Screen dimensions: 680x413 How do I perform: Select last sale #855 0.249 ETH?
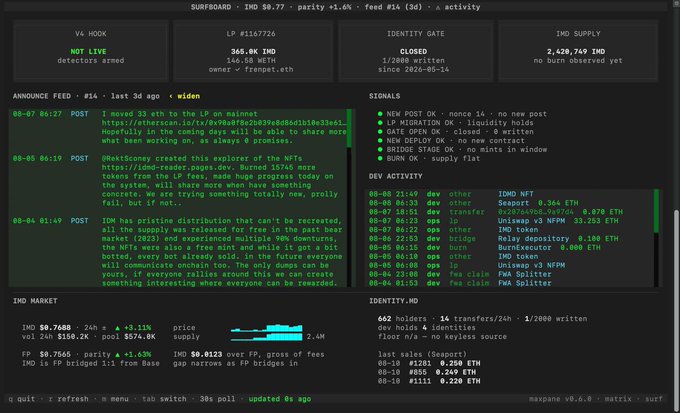point(427,372)
